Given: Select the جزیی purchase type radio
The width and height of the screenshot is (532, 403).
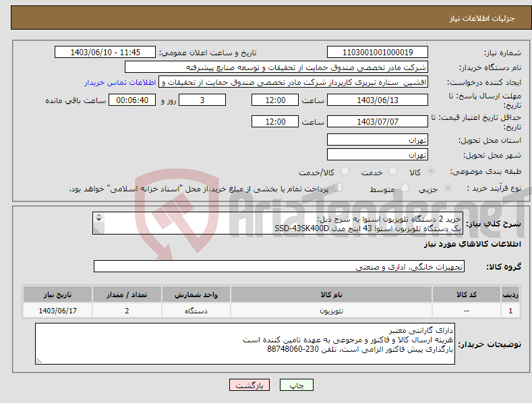Looking at the screenshot, I should point(448,187).
